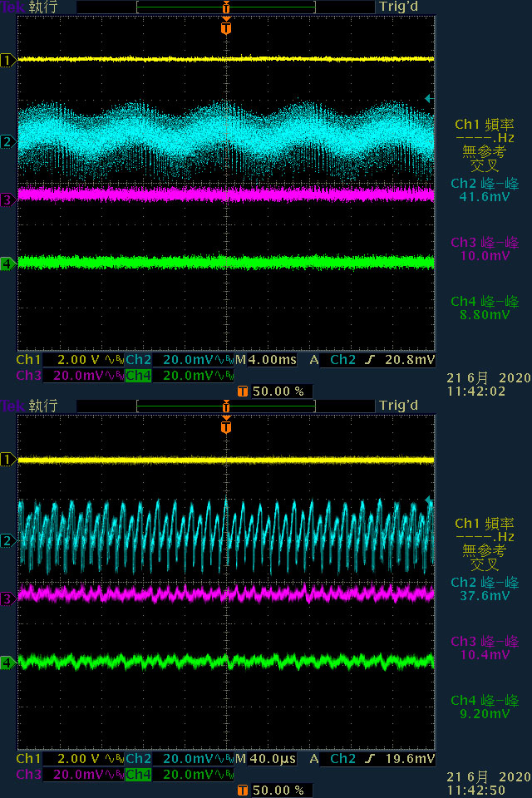Click the 20.8mV trigger level value
Screen dimensions: 532x798
tap(410, 360)
